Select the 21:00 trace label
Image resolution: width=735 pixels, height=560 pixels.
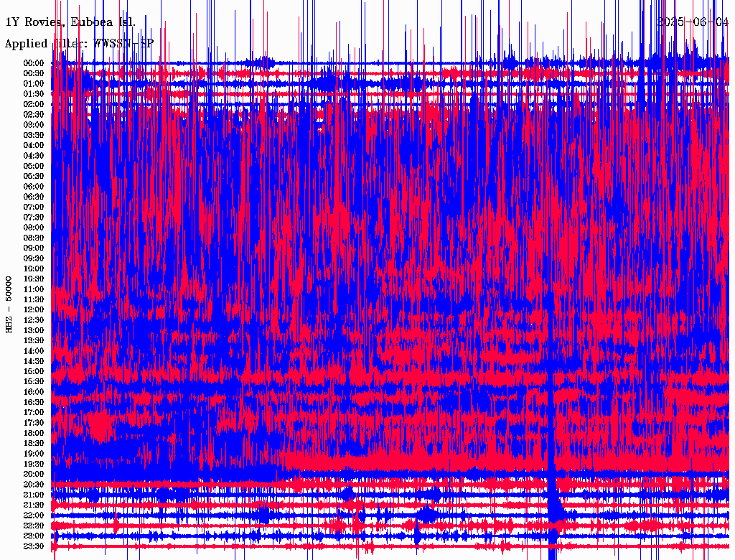point(34,495)
